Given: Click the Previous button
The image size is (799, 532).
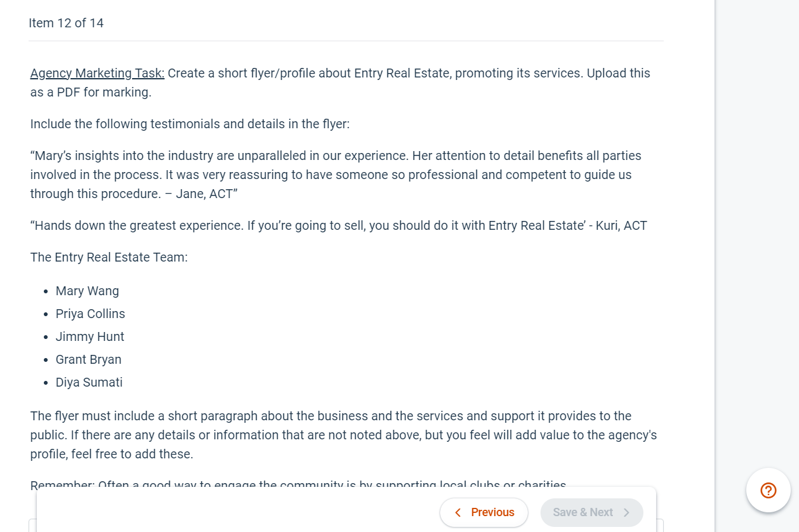Looking at the screenshot, I should [x=484, y=512].
